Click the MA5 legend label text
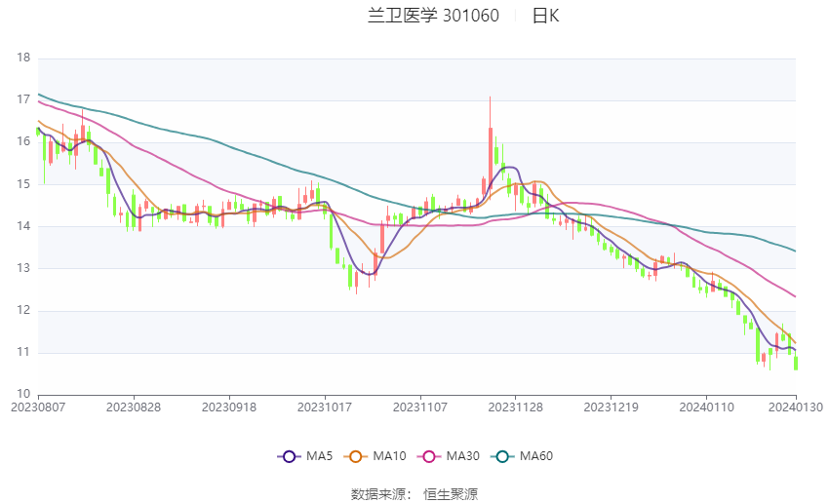The height and width of the screenshot is (504, 829). (x=319, y=456)
